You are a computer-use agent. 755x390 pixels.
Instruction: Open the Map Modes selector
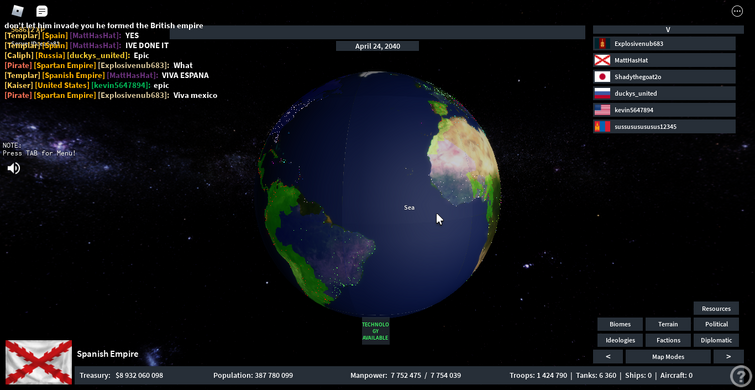pyautogui.click(x=668, y=357)
